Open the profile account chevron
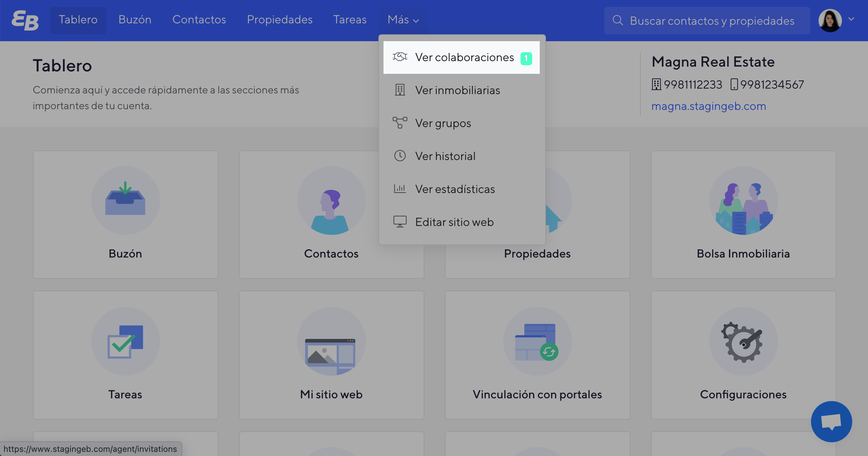 click(x=851, y=20)
